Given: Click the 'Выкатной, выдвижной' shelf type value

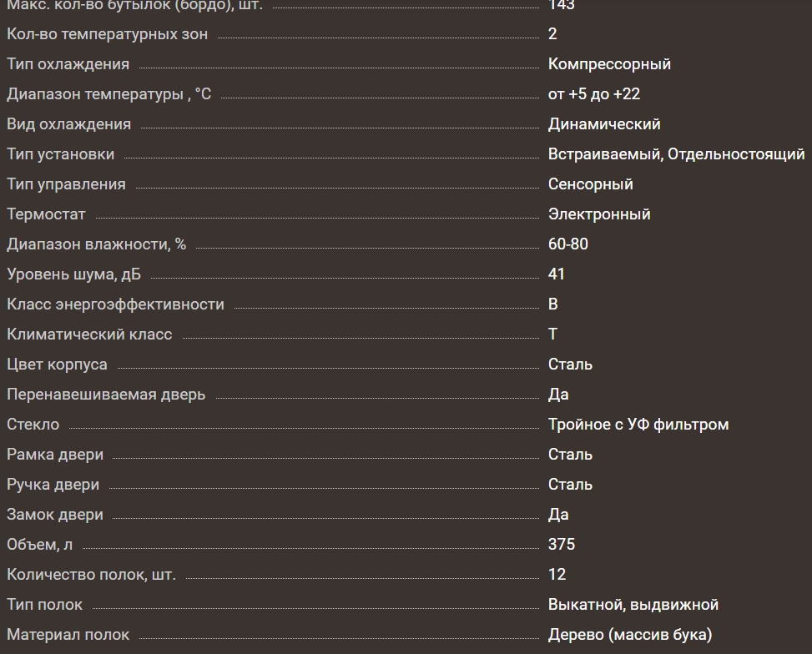Looking at the screenshot, I should (x=633, y=605).
